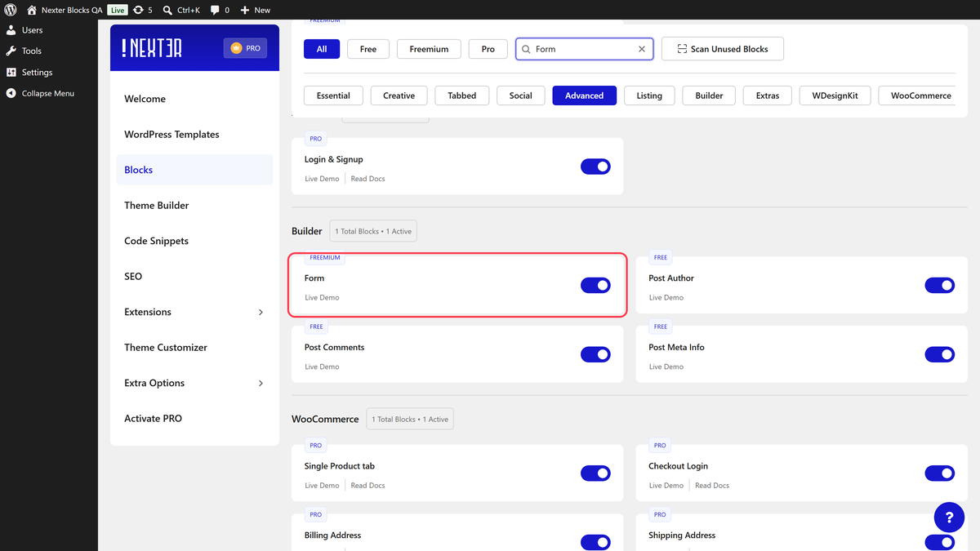Select the Social category
The image size is (980, 551).
[x=521, y=96]
